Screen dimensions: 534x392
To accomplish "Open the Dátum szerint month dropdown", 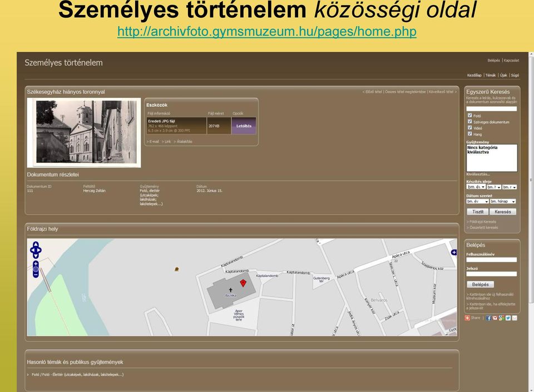I will tap(503, 201).
